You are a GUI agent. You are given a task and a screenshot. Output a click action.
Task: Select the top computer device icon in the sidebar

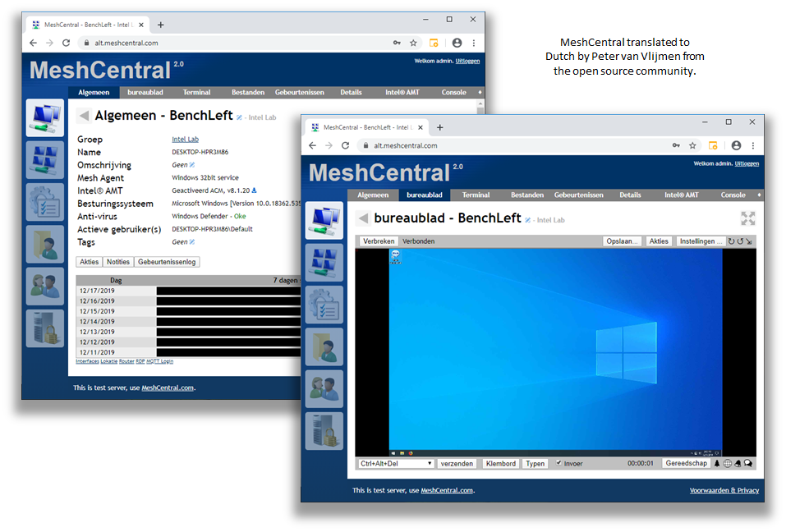coord(324,220)
